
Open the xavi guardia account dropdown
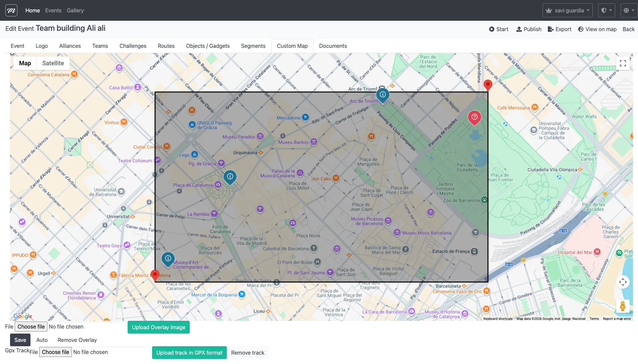click(x=567, y=10)
